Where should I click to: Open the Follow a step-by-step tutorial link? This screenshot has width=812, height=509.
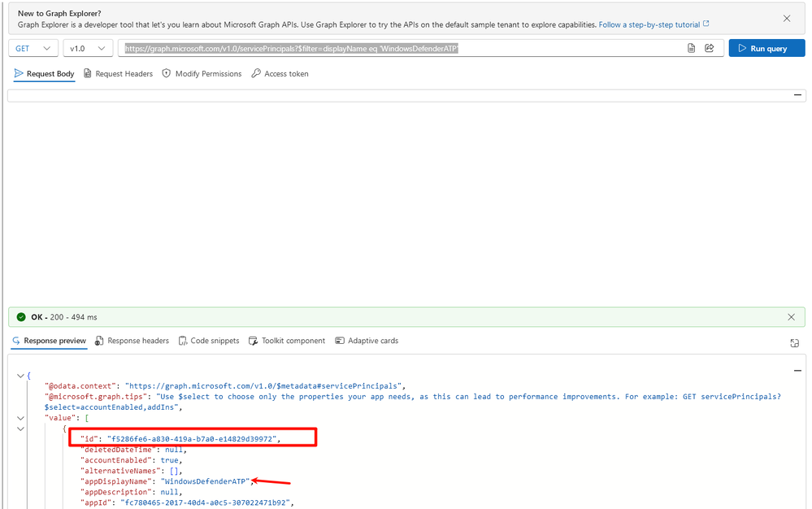(x=654, y=24)
